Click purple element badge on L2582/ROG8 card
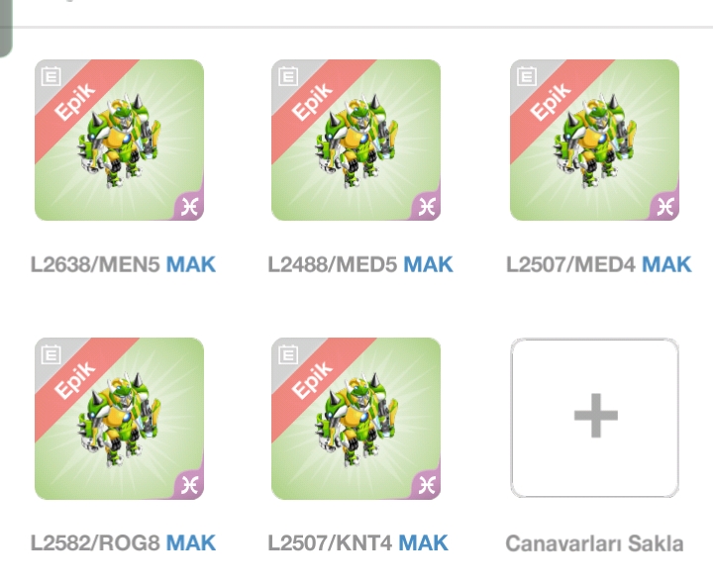The height and width of the screenshot is (588, 713). [190, 485]
